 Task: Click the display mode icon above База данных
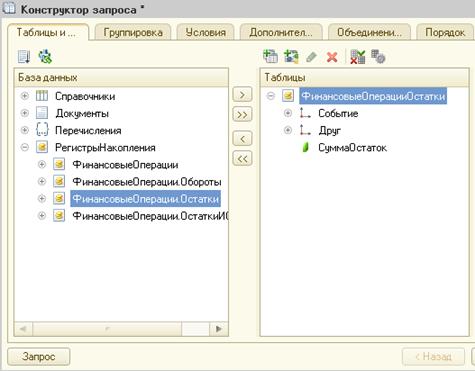click(24, 56)
